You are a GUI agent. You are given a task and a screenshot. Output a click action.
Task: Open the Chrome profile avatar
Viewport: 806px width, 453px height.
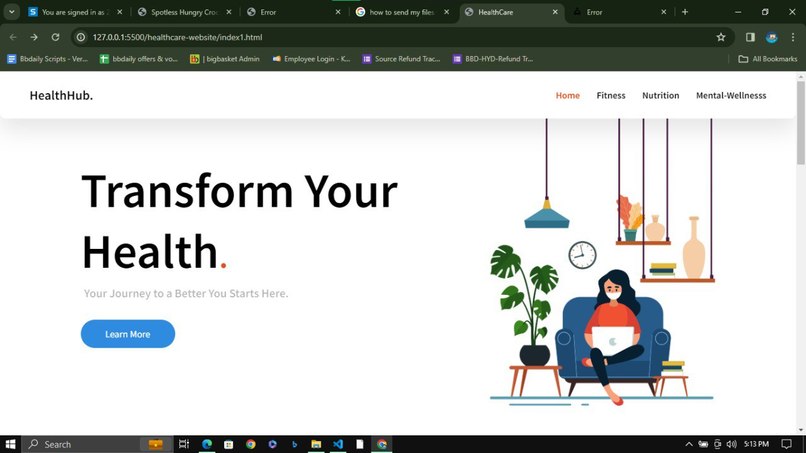(772, 37)
